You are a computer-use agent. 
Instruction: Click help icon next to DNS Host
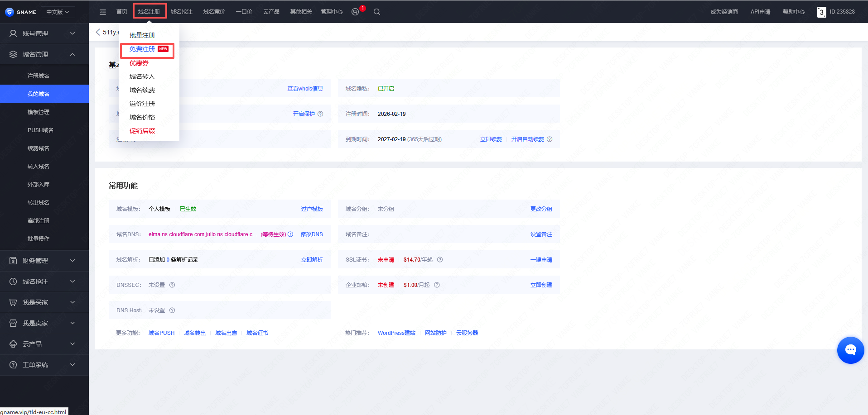click(172, 310)
